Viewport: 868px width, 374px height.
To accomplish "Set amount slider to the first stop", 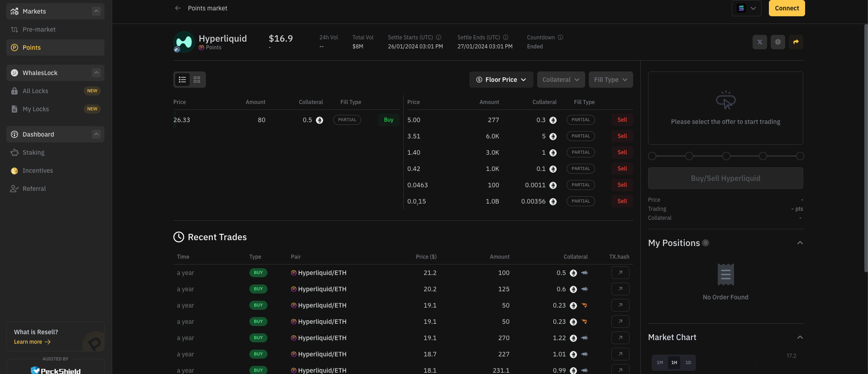I will (652, 156).
